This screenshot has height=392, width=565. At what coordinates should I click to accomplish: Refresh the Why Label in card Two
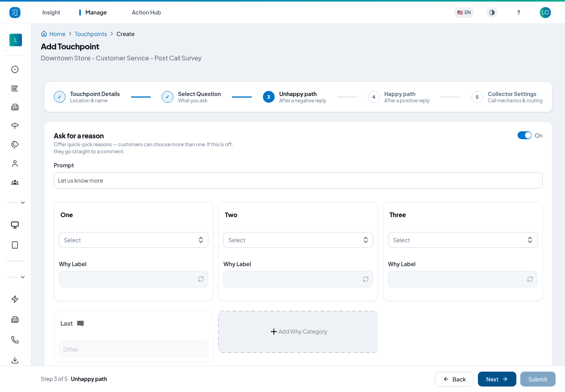pos(366,279)
